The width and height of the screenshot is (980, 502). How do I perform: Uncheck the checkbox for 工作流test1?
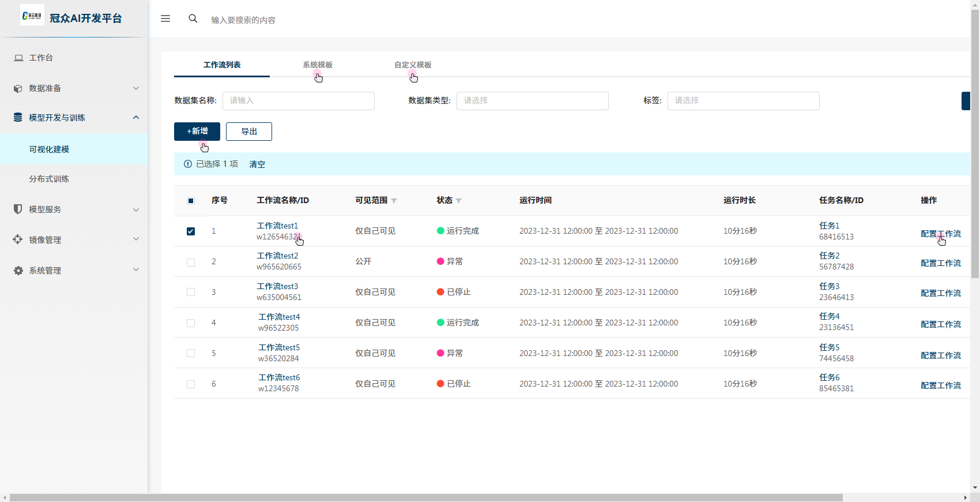pos(191,231)
